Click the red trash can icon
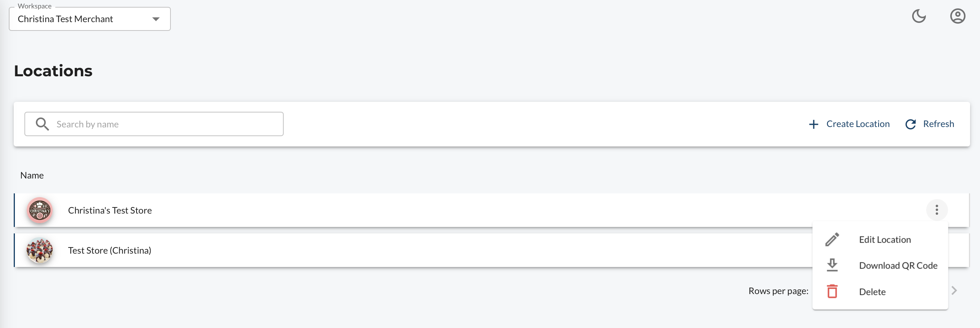 click(x=832, y=291)
